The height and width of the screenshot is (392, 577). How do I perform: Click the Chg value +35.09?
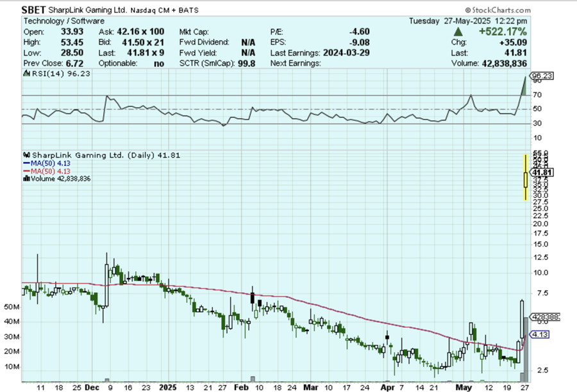click(x=513, y=42)
